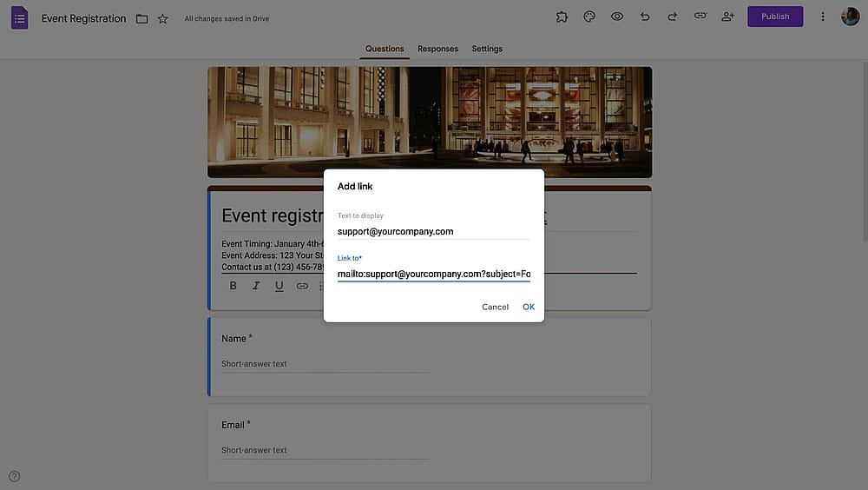Move form to folder icon
The image size is (868, 490).
[x=141, y=19]
